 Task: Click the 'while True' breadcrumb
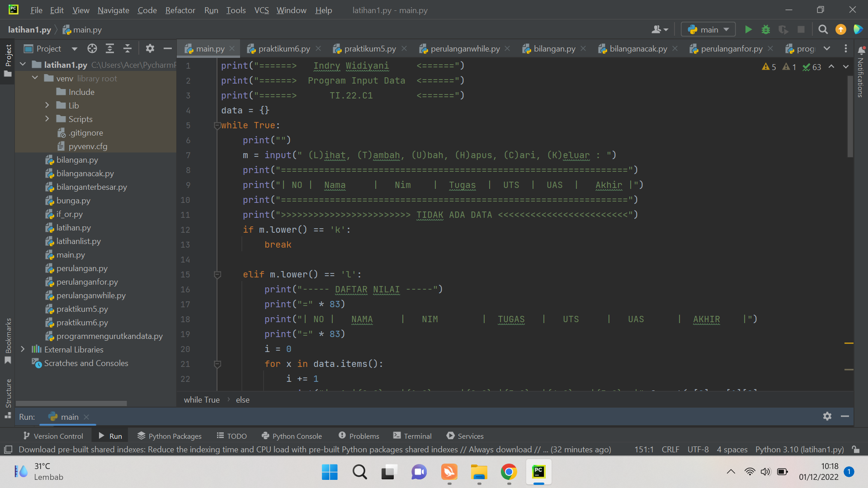click(201, 399)
